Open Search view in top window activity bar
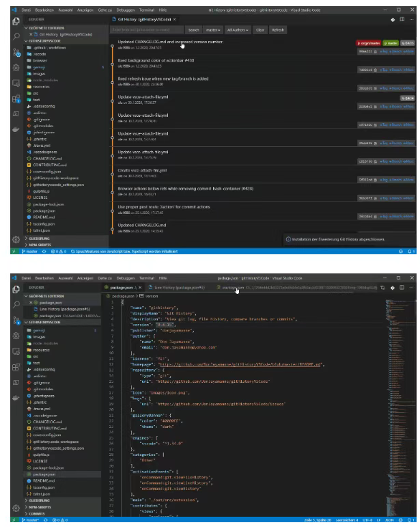 tap(16, 36)
